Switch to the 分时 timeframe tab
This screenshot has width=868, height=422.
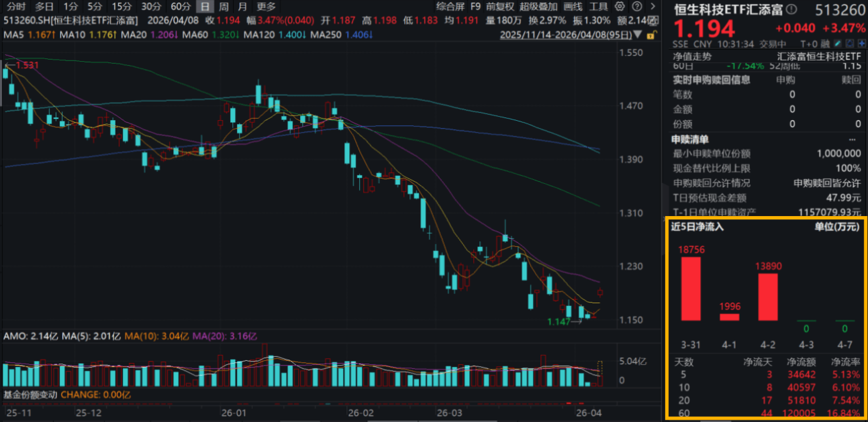15,6
